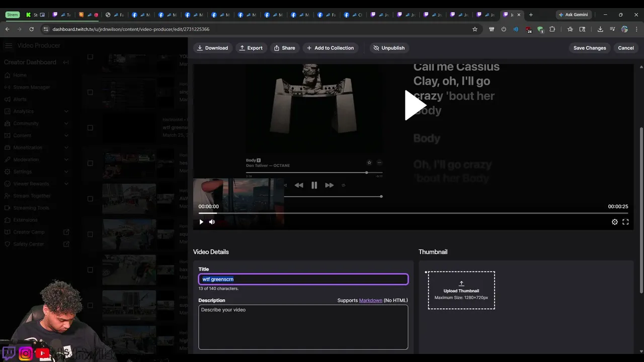The height and width of the screenshot is (362, 644).
Task: Tick the checkbox for the wtf greenscn video row
Action: click(90, 128)
